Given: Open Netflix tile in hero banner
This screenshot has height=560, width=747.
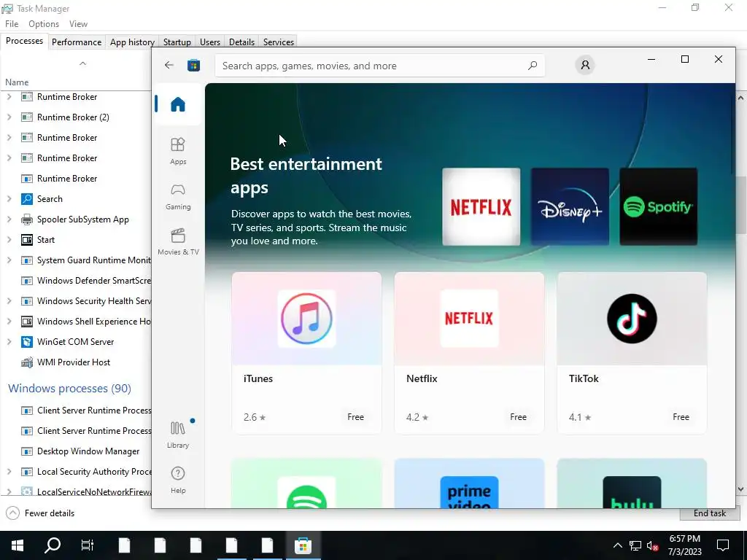Looking at the screenshot, I should (x=481, y=206).
